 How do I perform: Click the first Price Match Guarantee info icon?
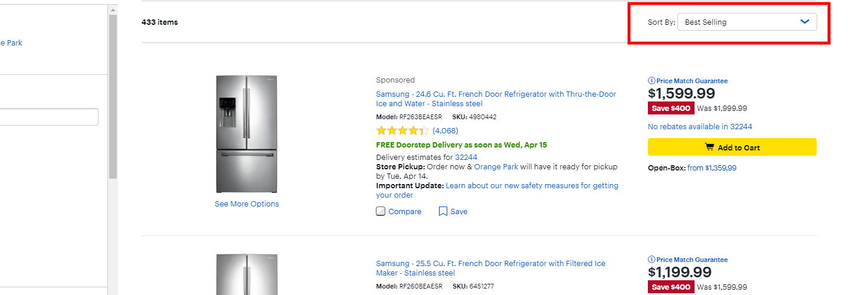click(651, 81)
